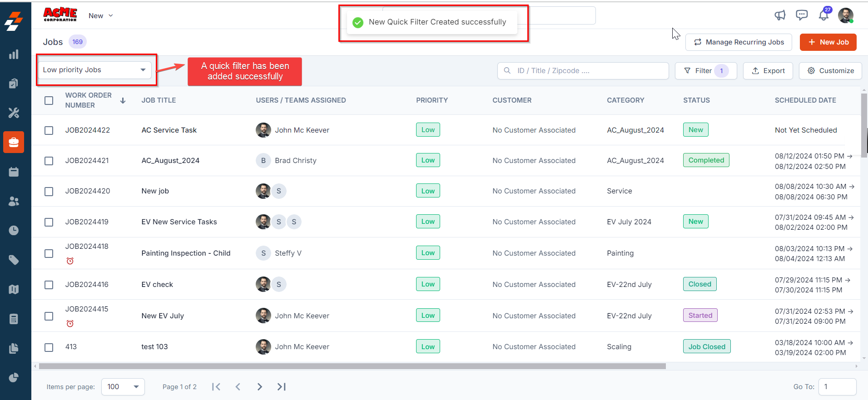The height and width of the screenshot is (400, 868).
Task: Toggle the select-all header checkbox
Action: click(49, 100)
